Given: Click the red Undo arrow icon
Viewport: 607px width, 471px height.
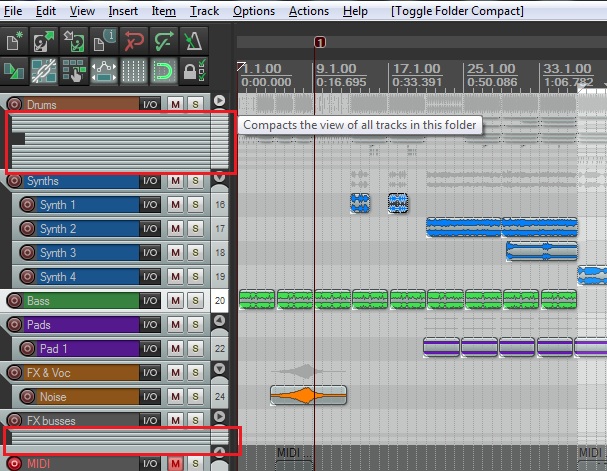Looking at the screenshot, I should tap(134, 41).
